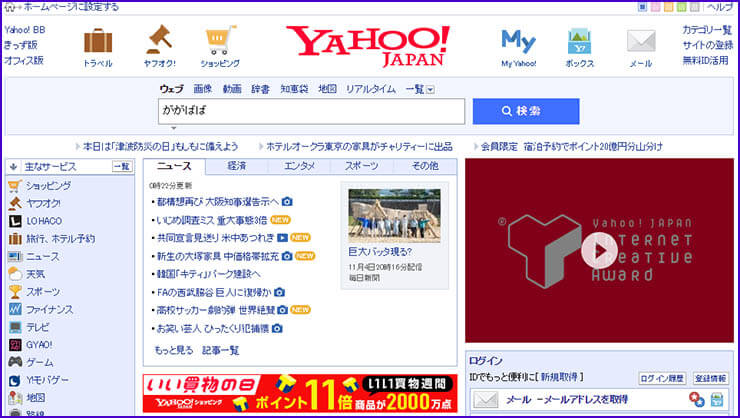Click the Sports trophy icon in sidebar

point(15,292)
